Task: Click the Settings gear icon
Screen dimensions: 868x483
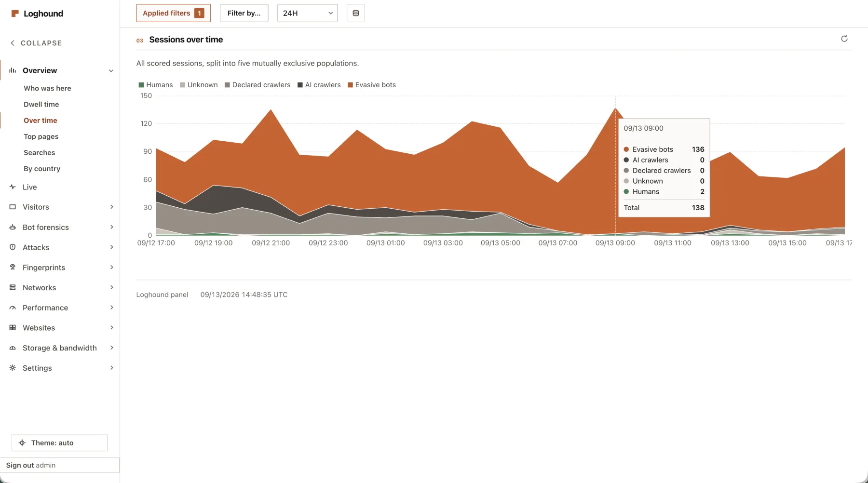Action: 13,368
